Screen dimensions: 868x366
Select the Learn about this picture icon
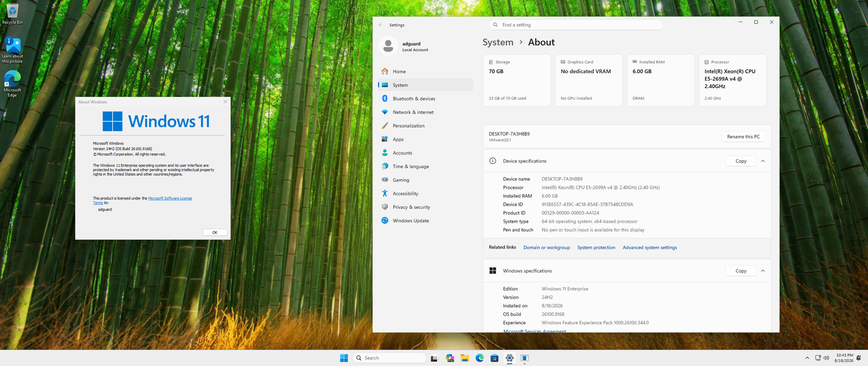[12, 50]
